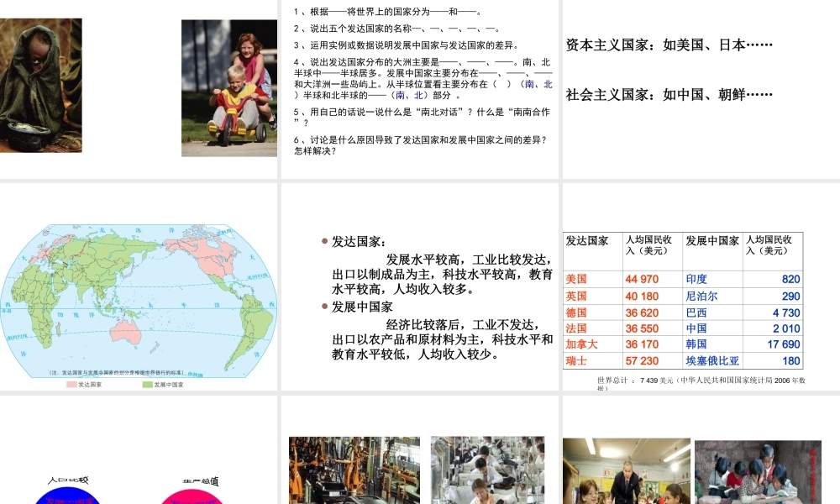
Task: Click the value 17 690 in the table
Action: click(784, 344)
